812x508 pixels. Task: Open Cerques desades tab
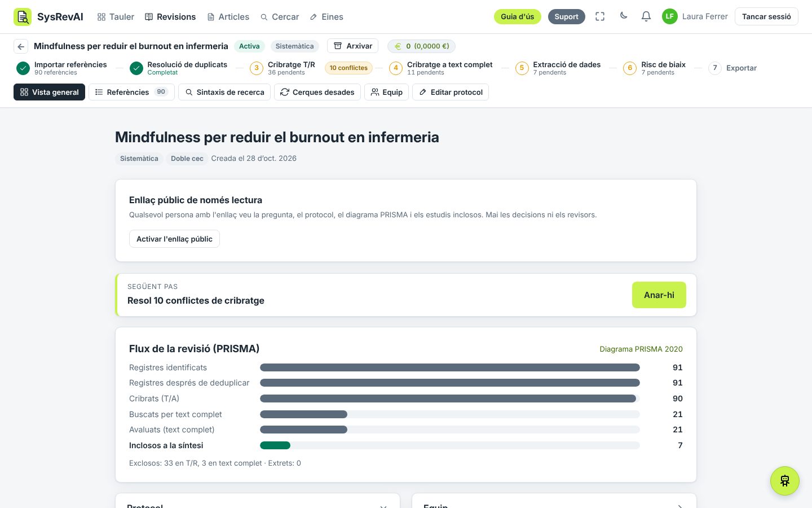point(317,92)
